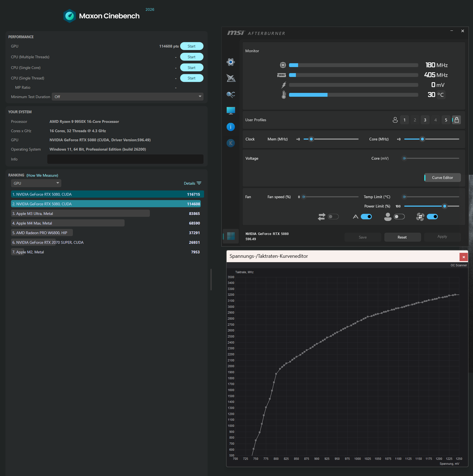Screen dimensions: 473x476
Task: Select user profile 1
Action: (405, 120)
